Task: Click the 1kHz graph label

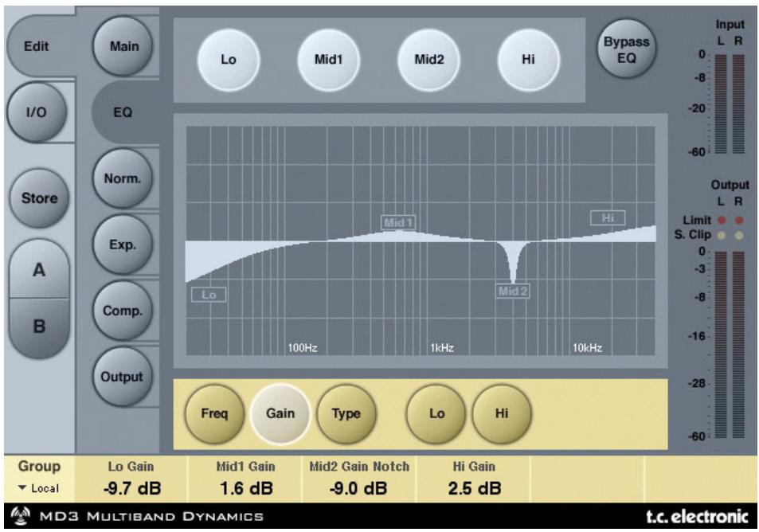Action: click(442, 347)
